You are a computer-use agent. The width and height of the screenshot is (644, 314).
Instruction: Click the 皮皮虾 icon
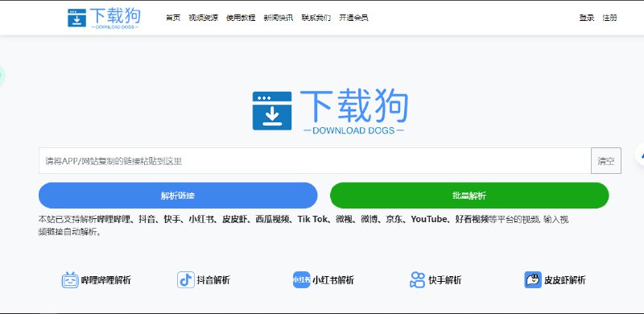coord(533,280)
